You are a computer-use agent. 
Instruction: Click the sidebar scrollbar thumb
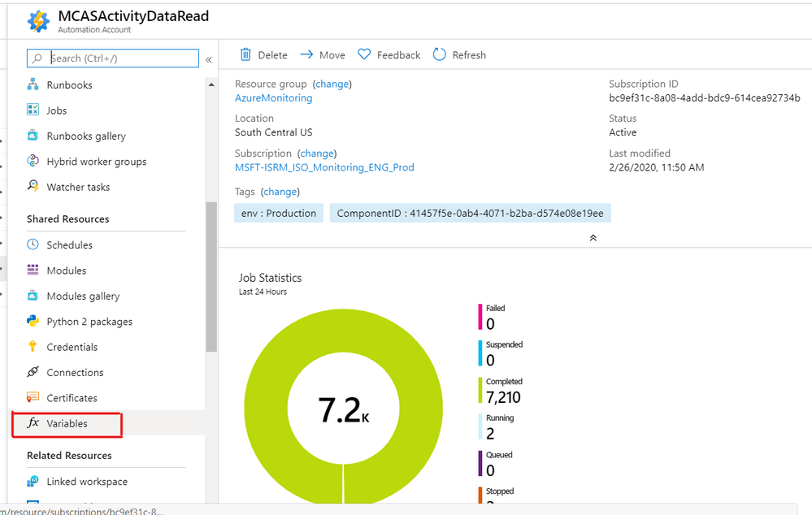pos(211,277)
